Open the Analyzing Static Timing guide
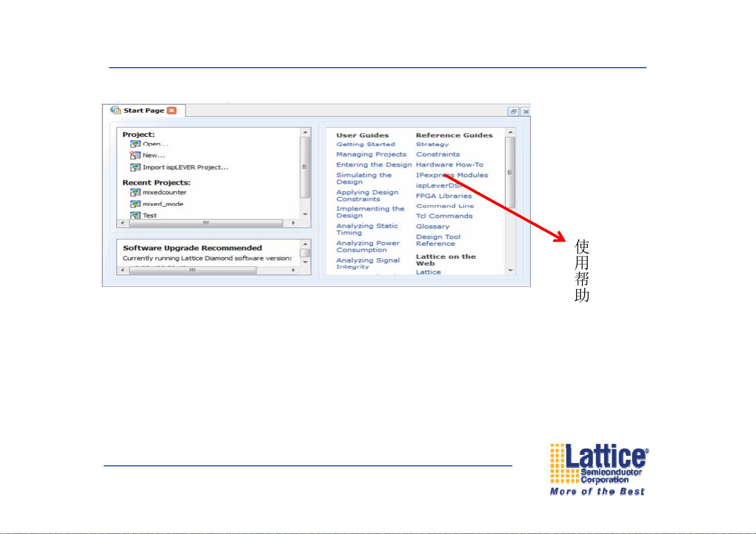 pyautogui.click(x=367, y=229)
